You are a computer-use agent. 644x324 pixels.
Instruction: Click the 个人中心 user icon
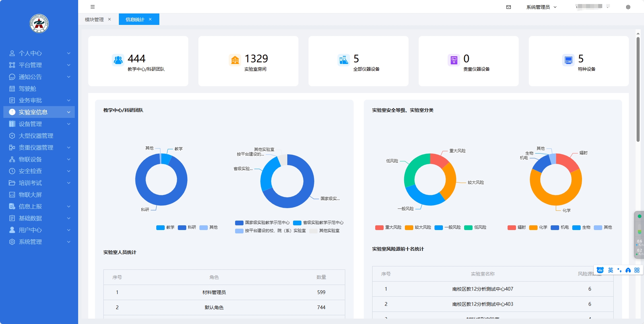tap(12, 53)
